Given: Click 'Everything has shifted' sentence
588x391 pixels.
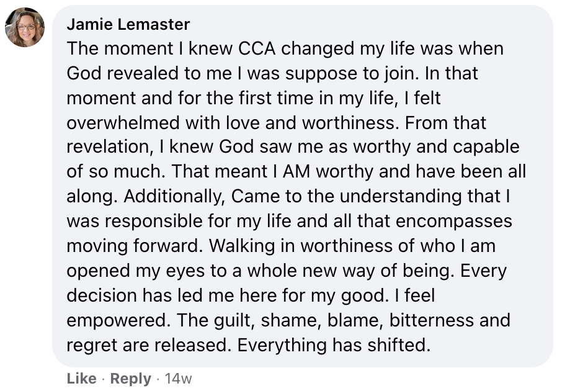Looking at the screenshot, I should tap(334, 345).
